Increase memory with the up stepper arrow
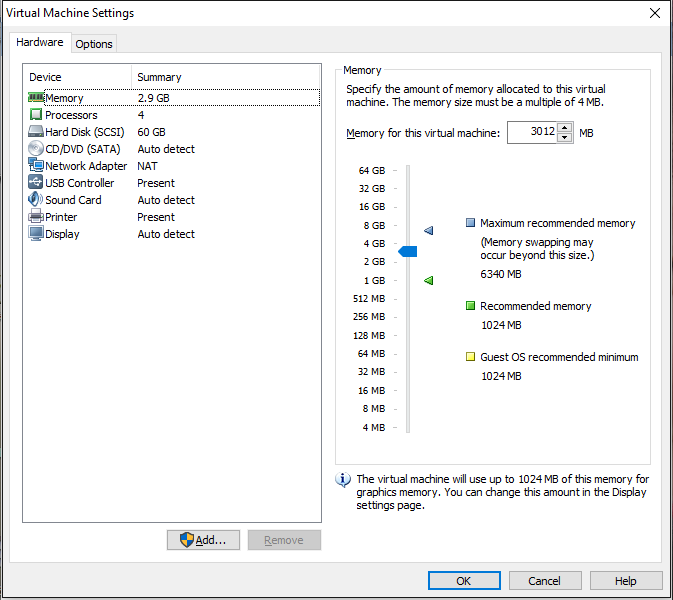 [565, 128]
